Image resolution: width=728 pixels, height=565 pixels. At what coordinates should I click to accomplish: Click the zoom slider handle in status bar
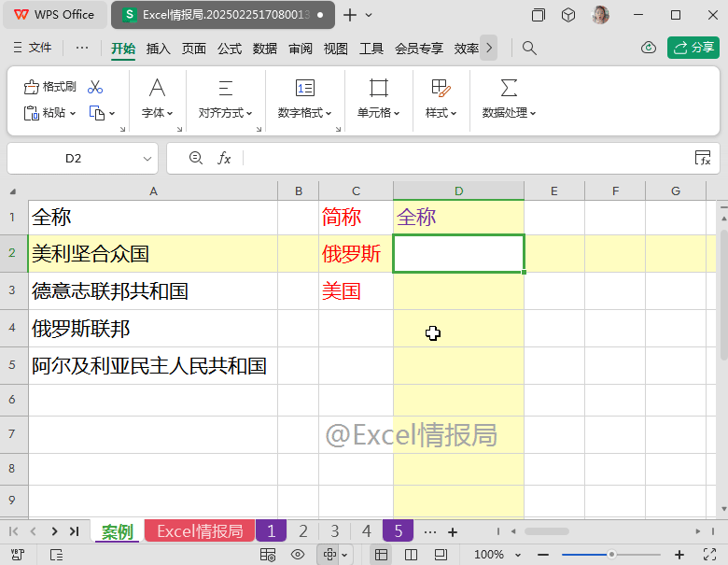(611, 554)
